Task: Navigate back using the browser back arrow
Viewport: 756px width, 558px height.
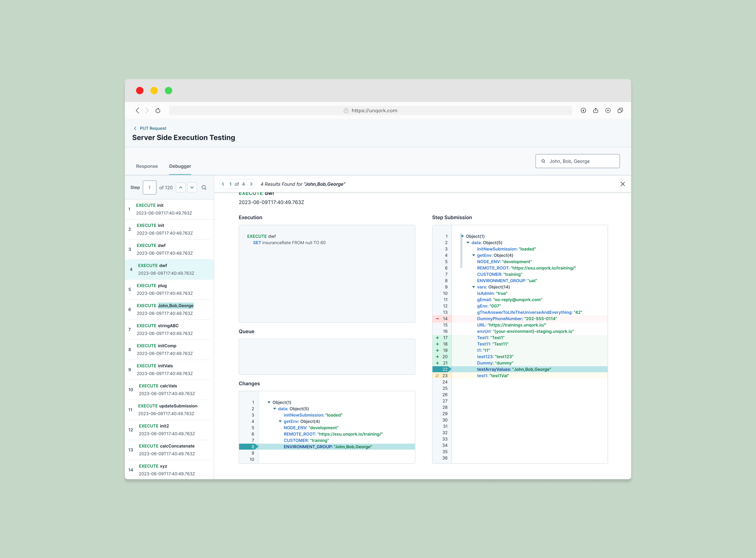Action: [138, 110]
